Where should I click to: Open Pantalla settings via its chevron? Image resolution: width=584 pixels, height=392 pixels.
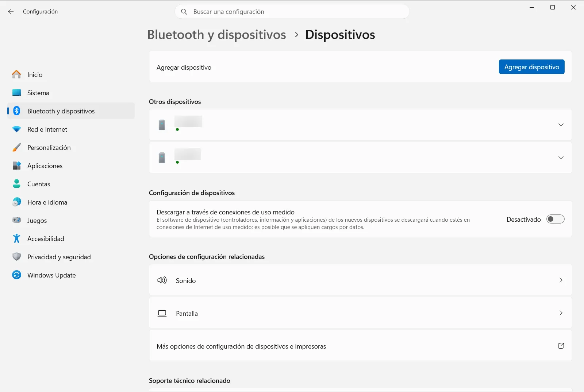click(x=561, y=313)
